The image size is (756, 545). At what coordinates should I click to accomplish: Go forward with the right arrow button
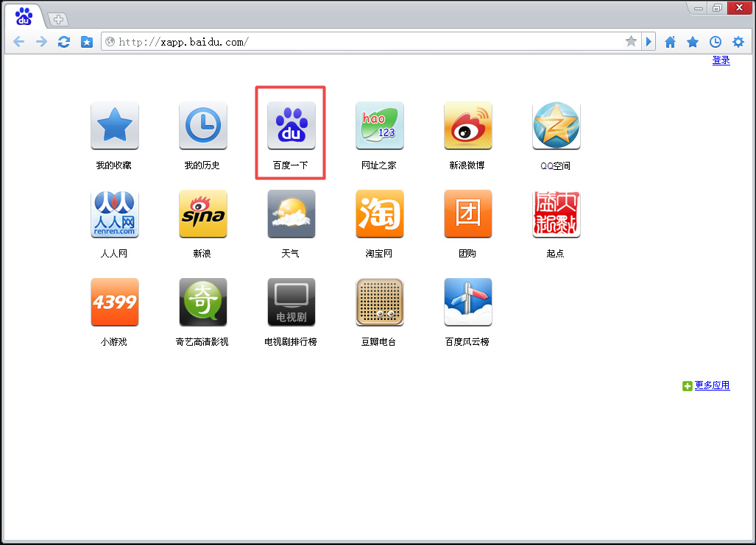41,42
